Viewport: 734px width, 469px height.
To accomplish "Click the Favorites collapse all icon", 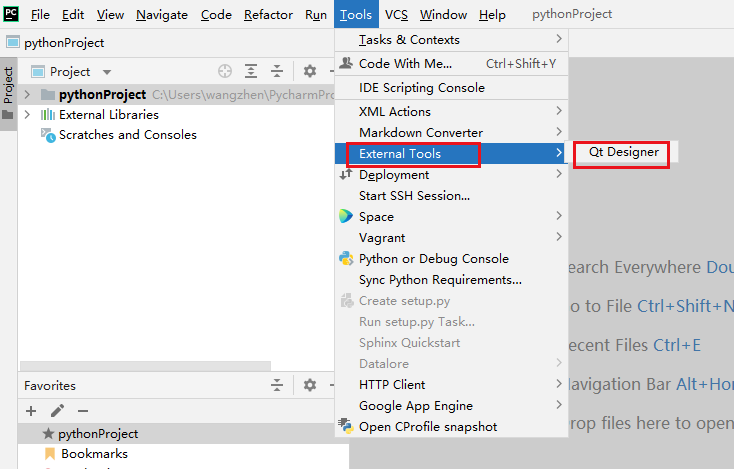I will pos(277,385).
